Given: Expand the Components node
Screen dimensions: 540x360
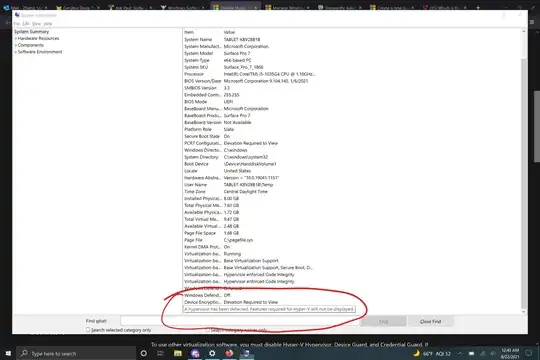Looking at the screenshot, I should click(15, 45).
